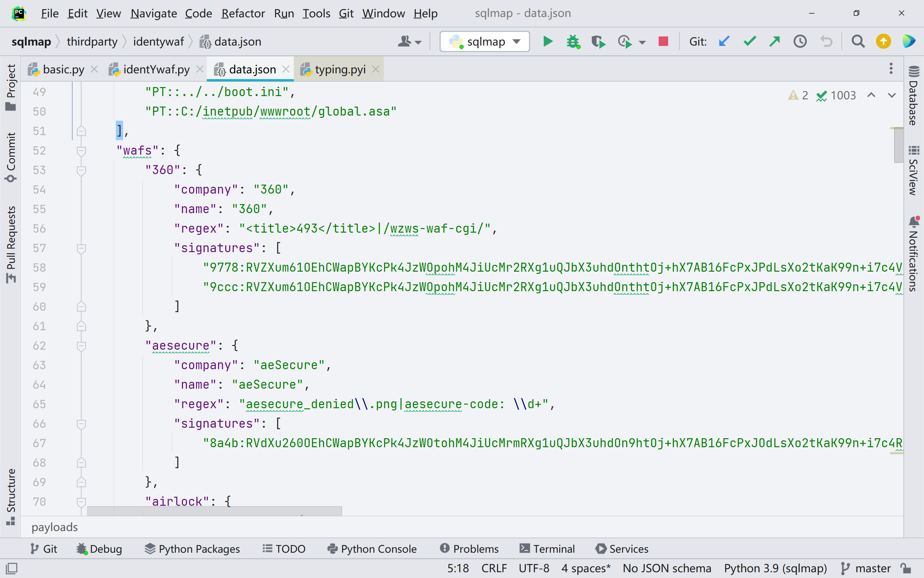Open the Terminal panel
Viewport: 924px width, 578px height.
click(x=547, y=549)
